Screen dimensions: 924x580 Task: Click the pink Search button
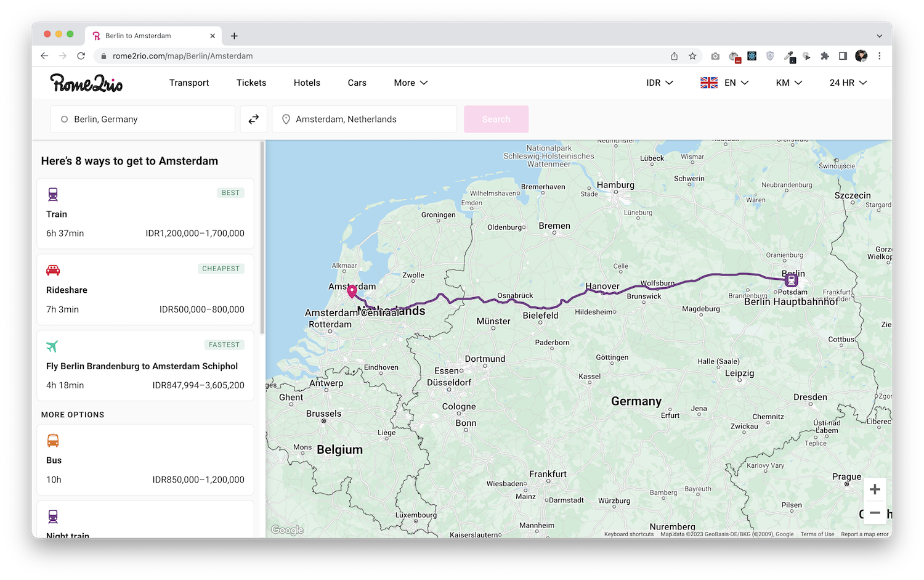pyautogui.click(x=496, y=120)
